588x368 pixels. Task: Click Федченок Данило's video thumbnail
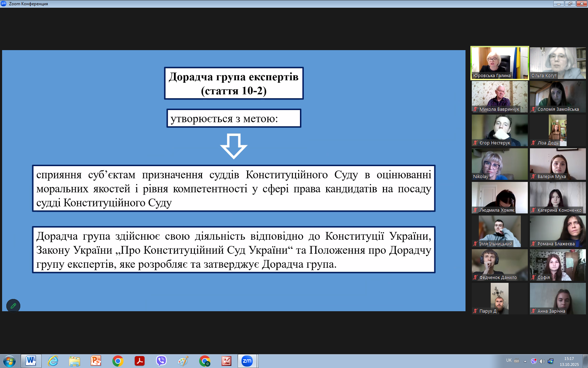coord(499,265)
